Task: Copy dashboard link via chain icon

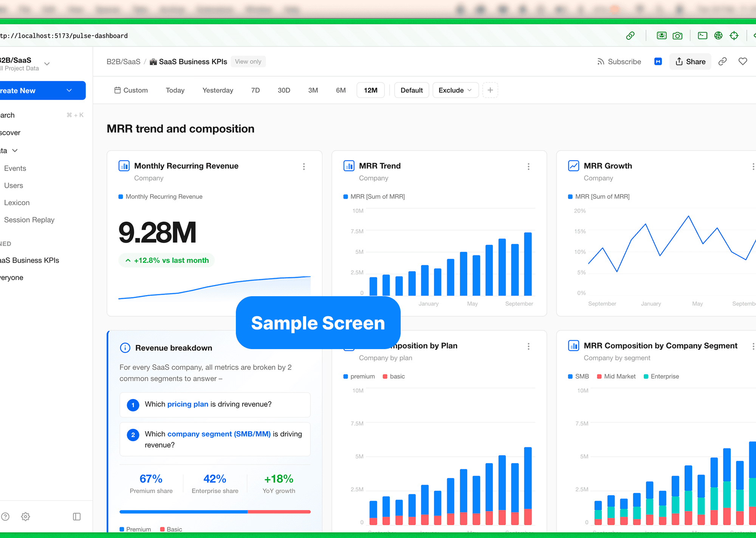Action: [x=722, y=62]
